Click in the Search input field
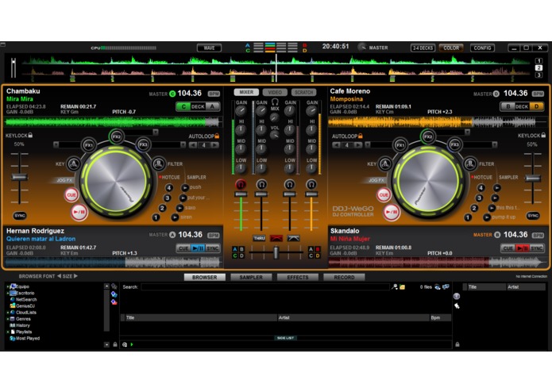552x392 pixels. pos(264,287)
